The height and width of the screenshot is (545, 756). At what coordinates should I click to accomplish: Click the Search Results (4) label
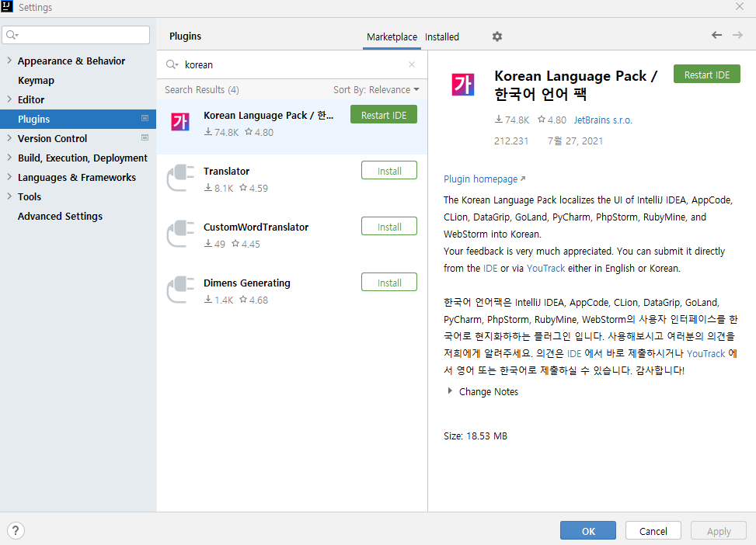coord(201,89)
